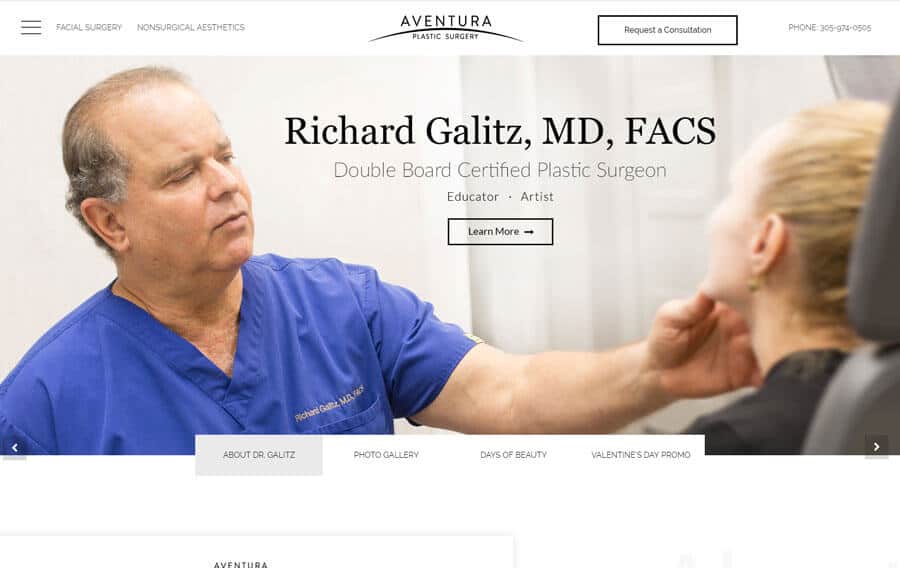
Task: Open the Nonsurgical Aesthetics menu
Action: point(191,28)
